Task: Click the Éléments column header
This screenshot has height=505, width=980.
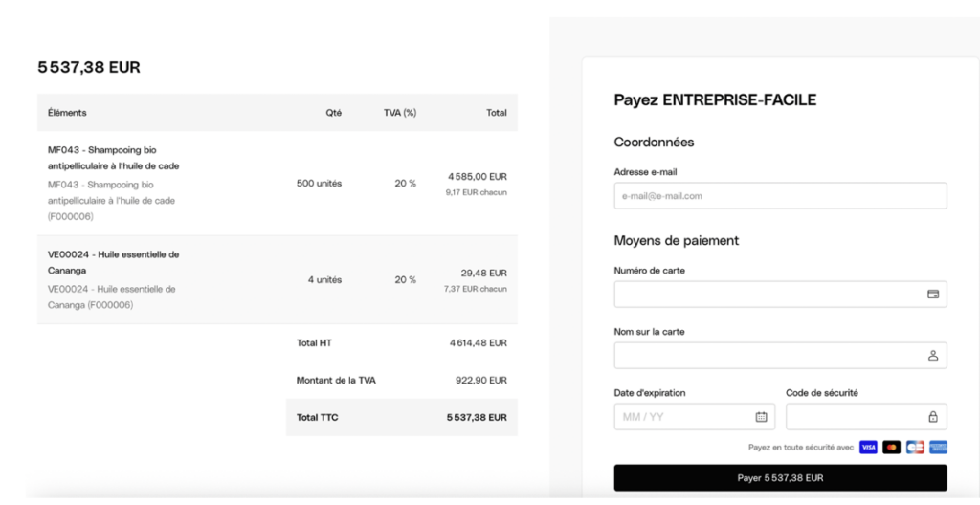Action: 67,113
